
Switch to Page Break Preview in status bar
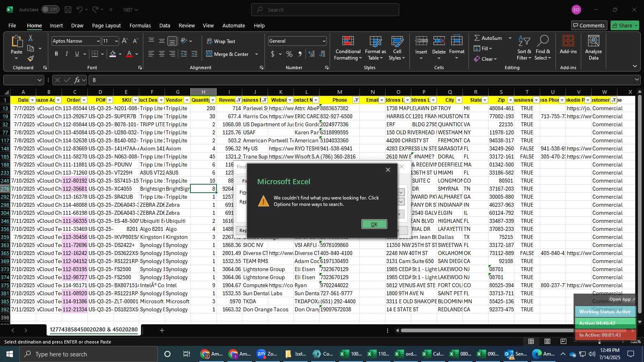point(563,341)
